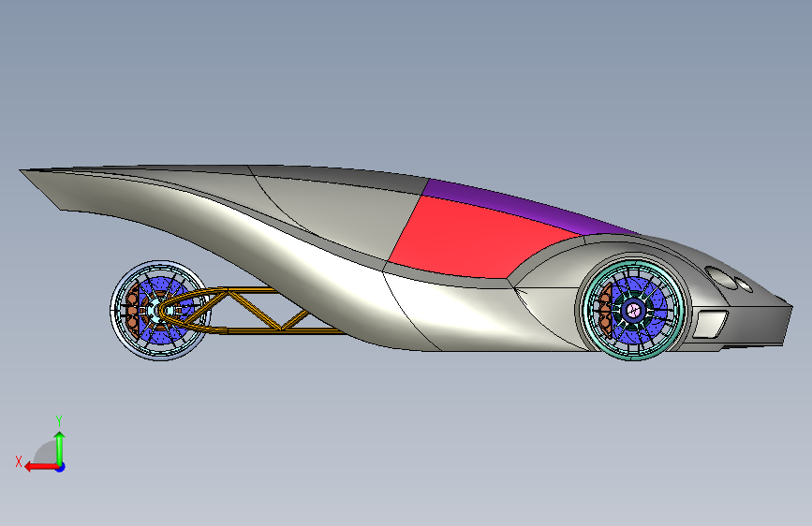
Task: Click the gray XY plane quadrant on the triad
Action: 46,453
